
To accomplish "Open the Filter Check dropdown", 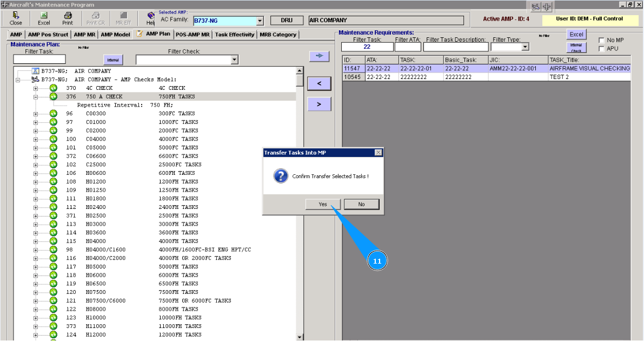I will pyautogui.click(x=234, y=60).
